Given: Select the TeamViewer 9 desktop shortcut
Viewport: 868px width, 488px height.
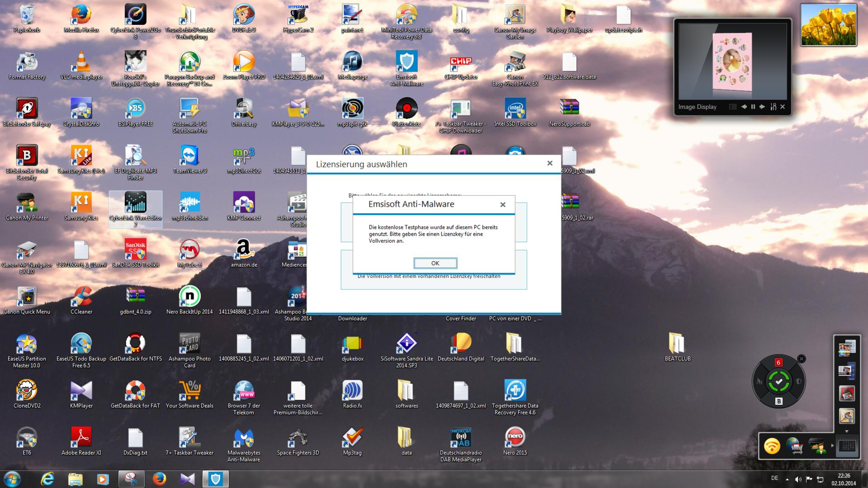Looking at the screenshot, I should coord(190,160).
